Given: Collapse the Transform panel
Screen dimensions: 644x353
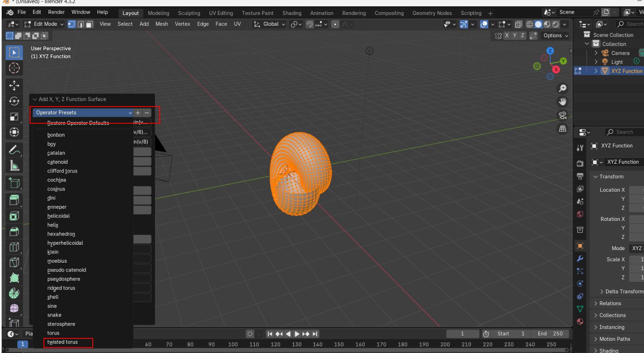Looking at the screenshot, I should tap(595, 177).
